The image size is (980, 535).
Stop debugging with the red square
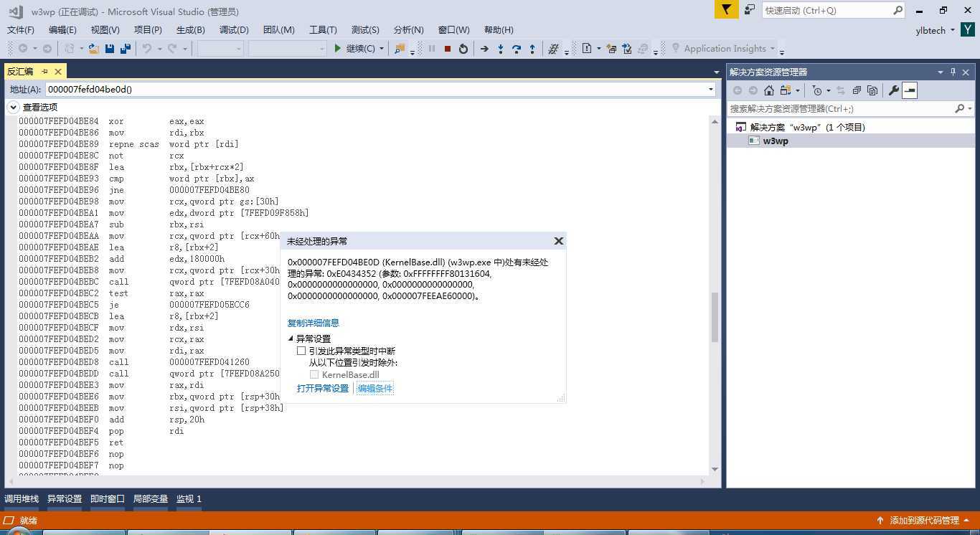point(448,49)
